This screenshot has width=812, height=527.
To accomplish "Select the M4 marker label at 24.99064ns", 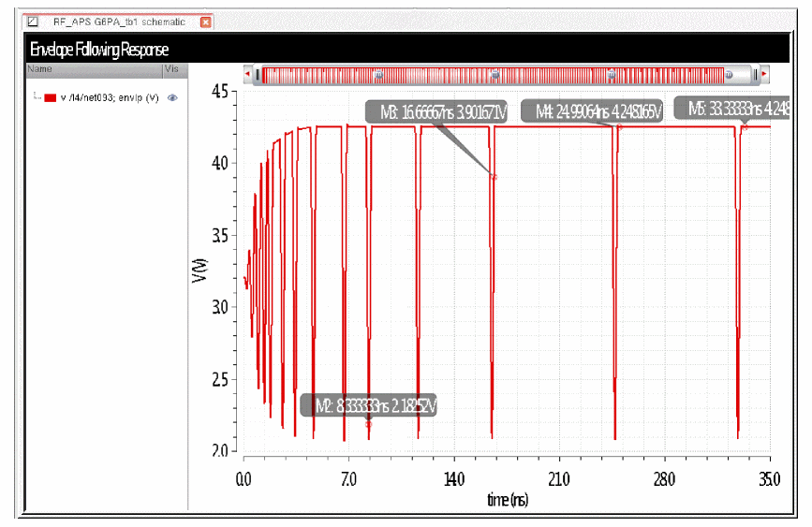I will tap(592, 110).
